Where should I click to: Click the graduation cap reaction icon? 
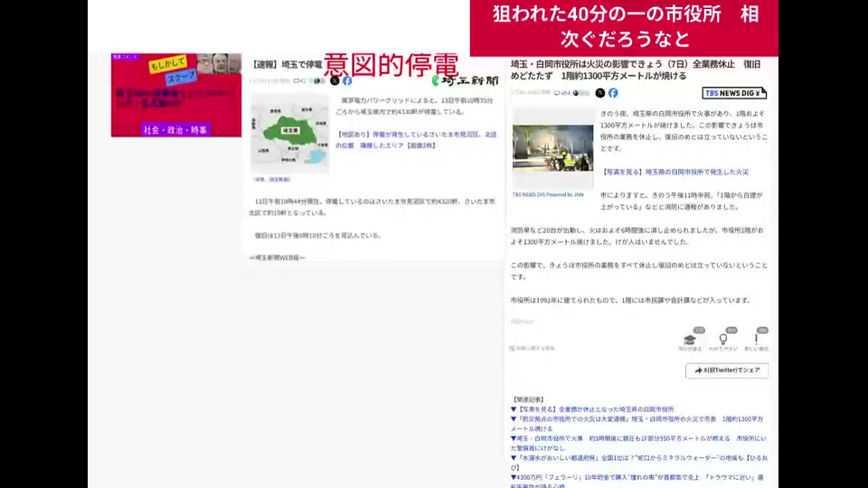coord(690,340)
